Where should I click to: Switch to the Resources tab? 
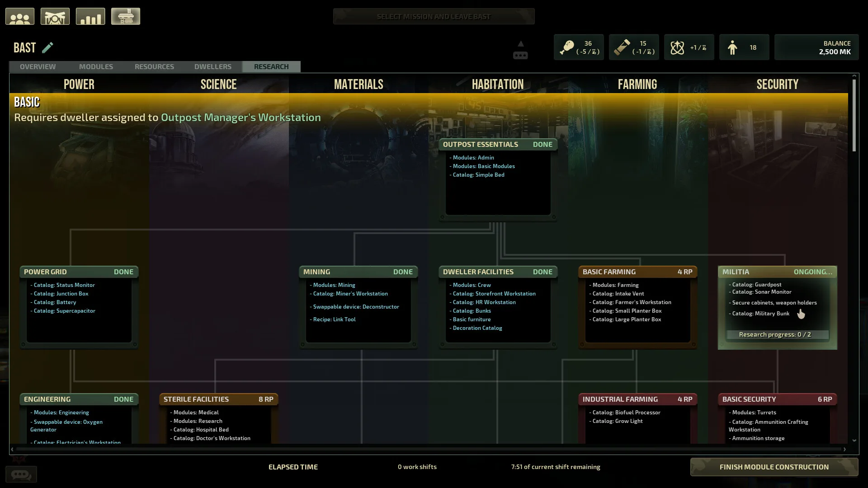[154, 66]
